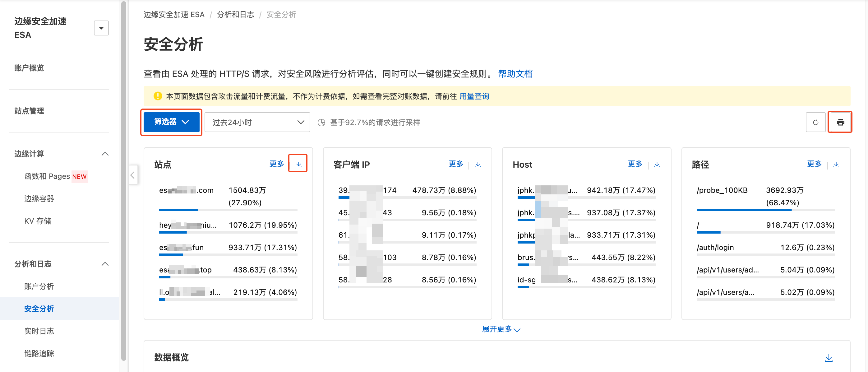Screen dimensions: 868x372
Task: Click the refresh data icon
Action: click(x=815, y=122)
